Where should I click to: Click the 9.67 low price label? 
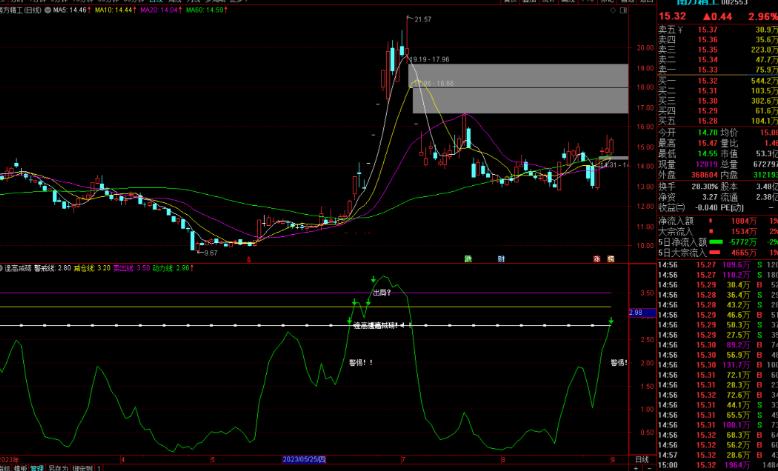[210, 253]
